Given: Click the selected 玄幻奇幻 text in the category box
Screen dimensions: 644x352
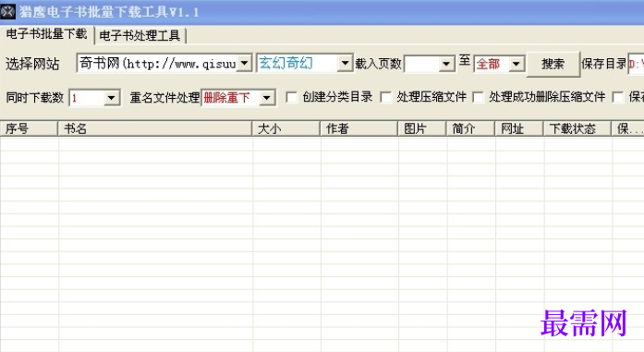Looking at the screenshot, I should (286, 63).
